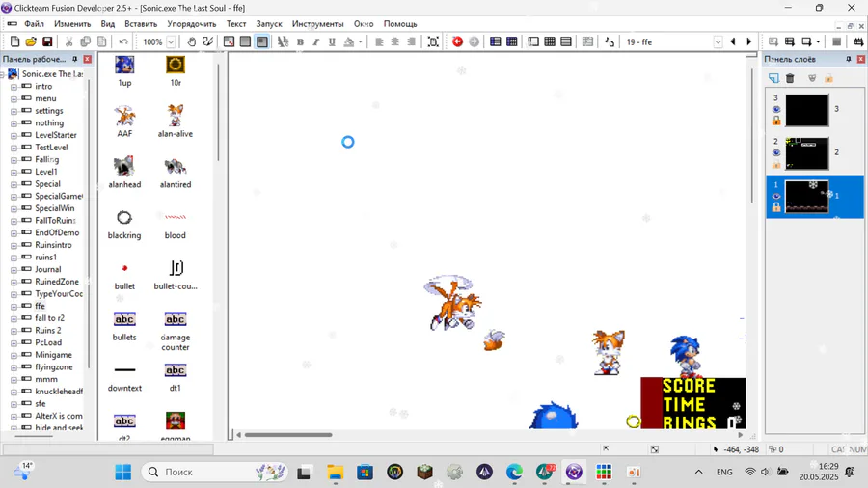Toggle visibility eye of layer 2
This screenshot has height=488, width=868.
tap(776, 152)
